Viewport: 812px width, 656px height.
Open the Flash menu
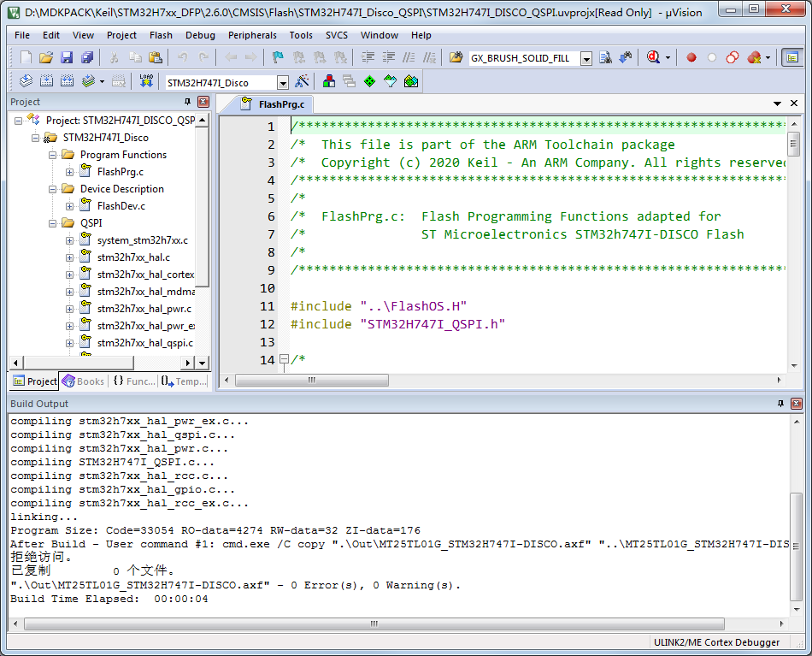click(x=161, y=35)
